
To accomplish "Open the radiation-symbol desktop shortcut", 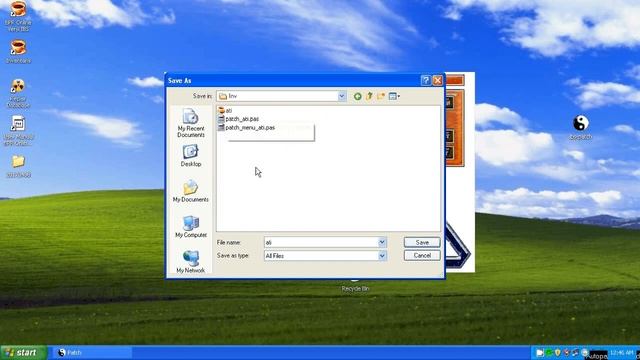I will point(18,93).
